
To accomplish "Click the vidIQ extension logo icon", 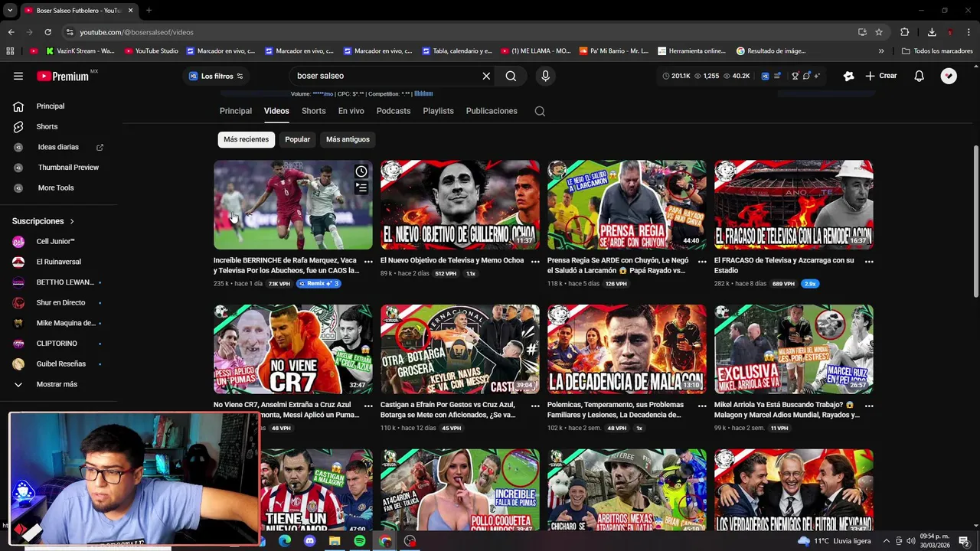I will 765,76.
